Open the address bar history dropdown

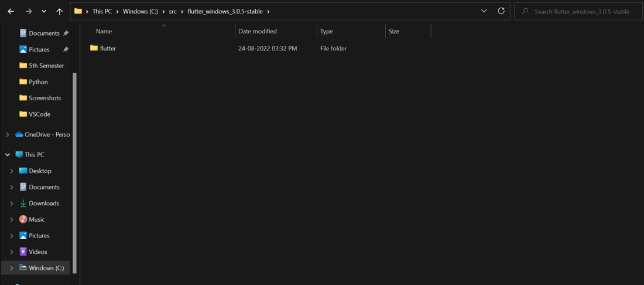click(484, 11)
